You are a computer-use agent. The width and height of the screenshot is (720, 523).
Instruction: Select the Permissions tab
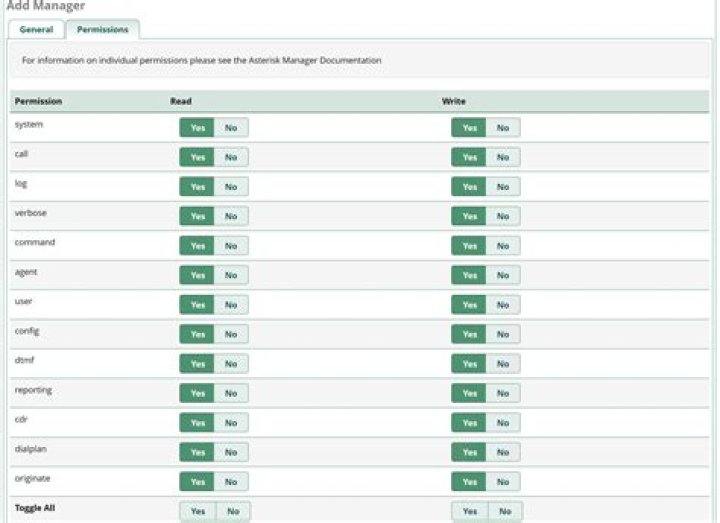(x=102, y=30)
